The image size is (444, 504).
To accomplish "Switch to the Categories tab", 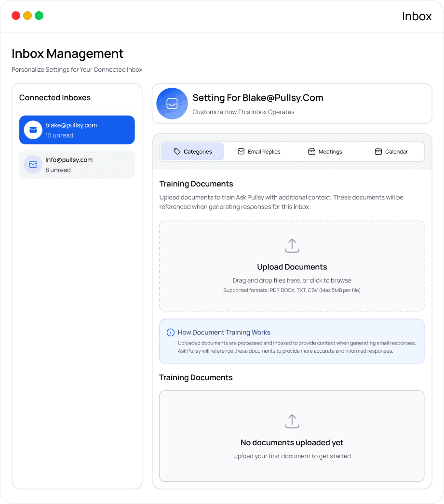I will coord(192,151).
